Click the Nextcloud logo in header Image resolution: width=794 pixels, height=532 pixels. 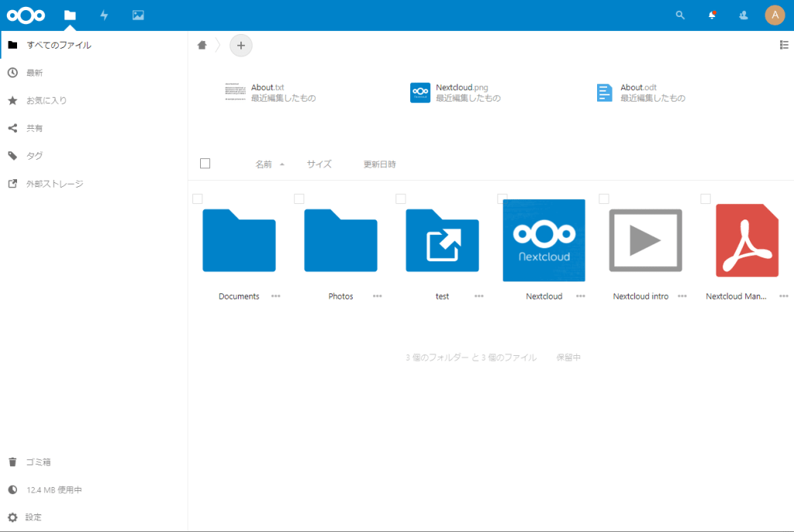pos(26,16)
